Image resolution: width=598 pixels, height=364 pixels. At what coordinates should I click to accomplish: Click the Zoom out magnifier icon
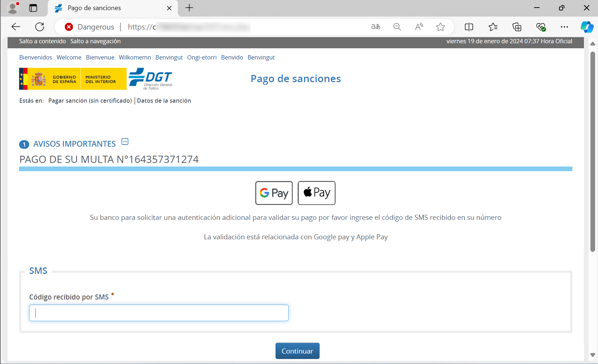397,27
